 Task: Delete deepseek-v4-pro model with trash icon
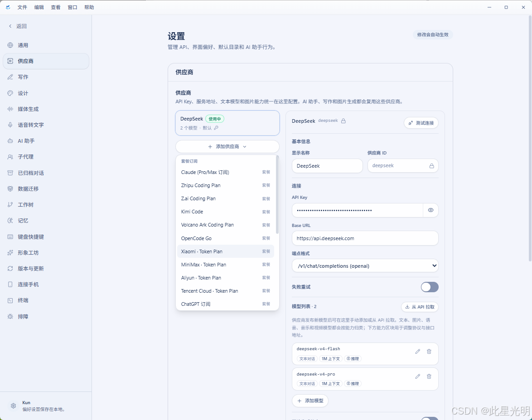[429, 376]
